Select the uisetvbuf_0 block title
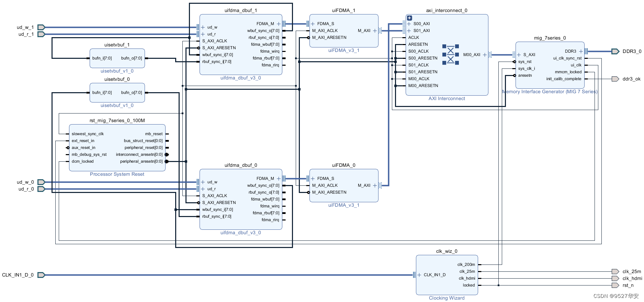 coord(117,79)
